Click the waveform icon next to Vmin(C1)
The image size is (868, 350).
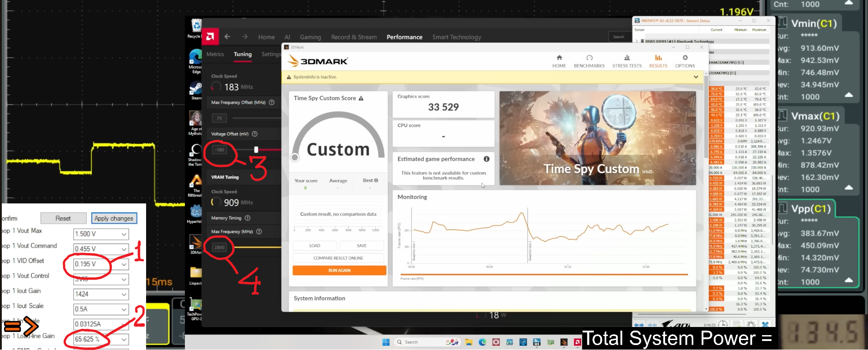782,23
